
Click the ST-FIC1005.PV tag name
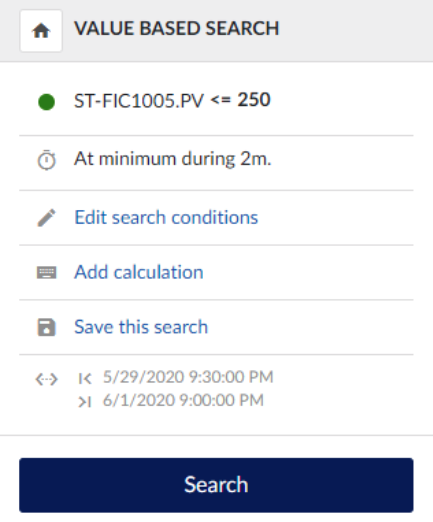pos(139,101)
